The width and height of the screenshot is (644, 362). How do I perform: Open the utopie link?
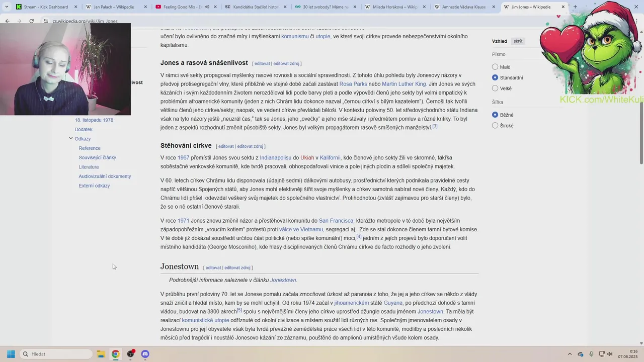[x=323, y=36]
